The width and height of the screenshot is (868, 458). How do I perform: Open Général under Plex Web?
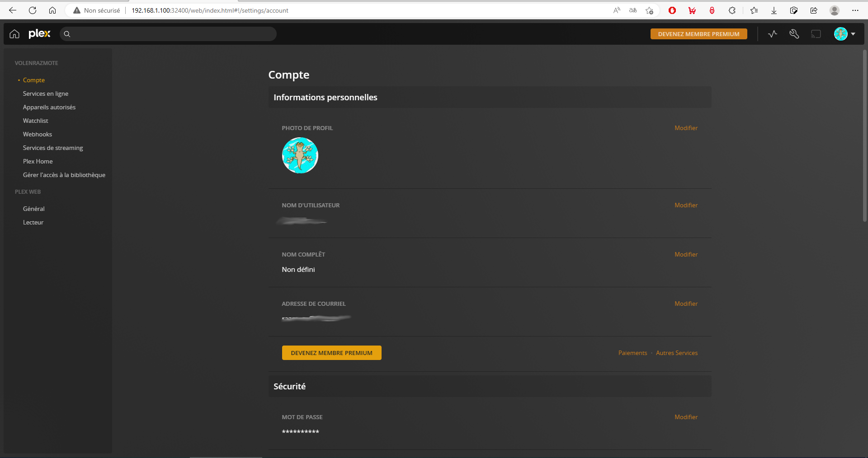pyautogui.click(x=34, y=209)
